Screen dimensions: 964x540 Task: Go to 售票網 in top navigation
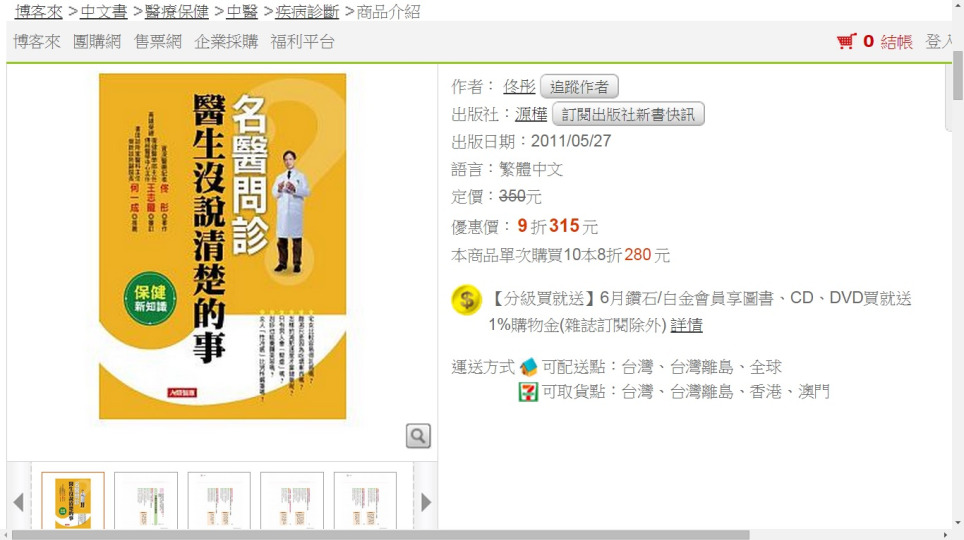click(x=158, y=42)
